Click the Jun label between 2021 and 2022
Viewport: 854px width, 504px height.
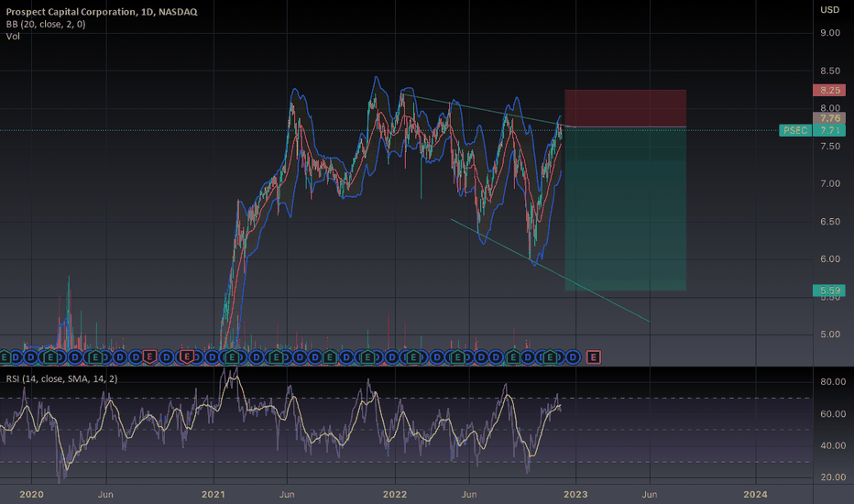click(x=287, y=494)
